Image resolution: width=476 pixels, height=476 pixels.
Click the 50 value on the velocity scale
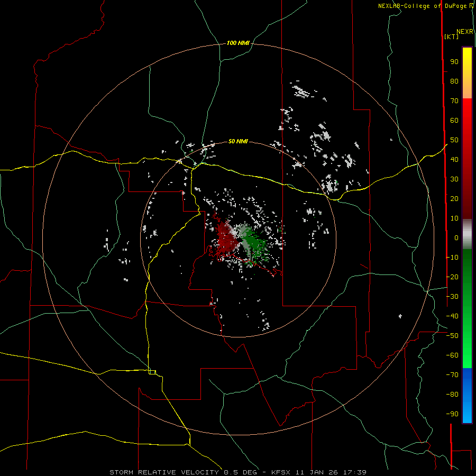click(x=454, y=140)
